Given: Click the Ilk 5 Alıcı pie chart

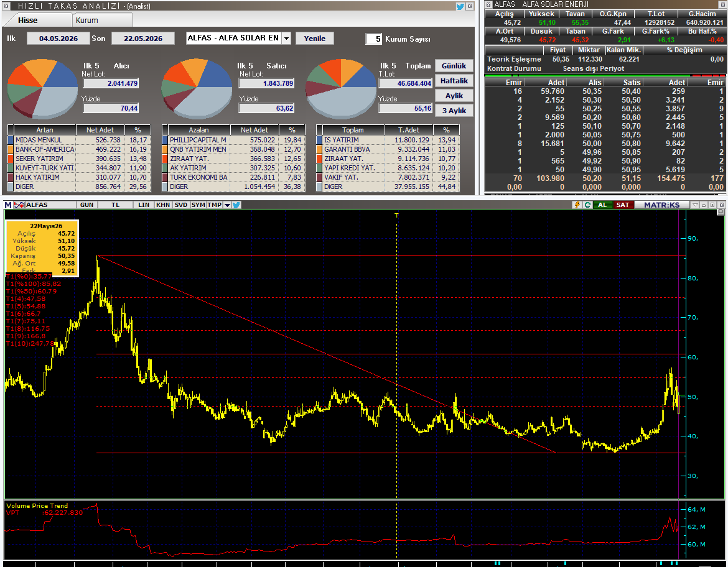Looking at the screenshot, I should (x=42, y=88).
